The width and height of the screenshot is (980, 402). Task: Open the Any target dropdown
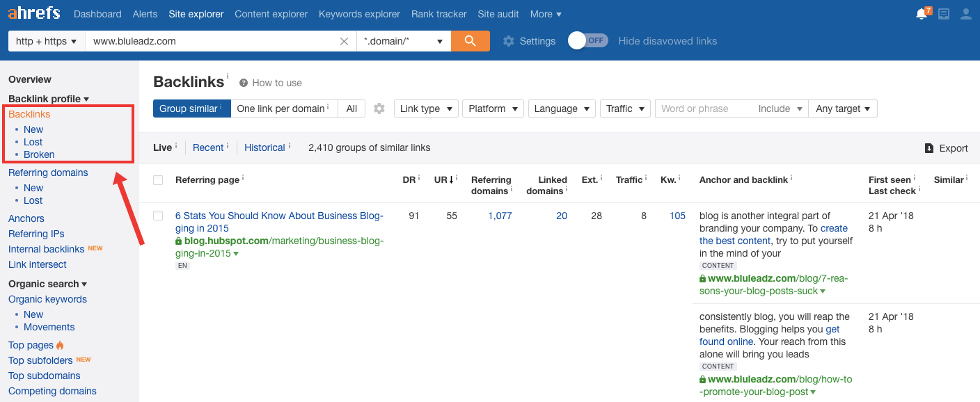point(843,108)
